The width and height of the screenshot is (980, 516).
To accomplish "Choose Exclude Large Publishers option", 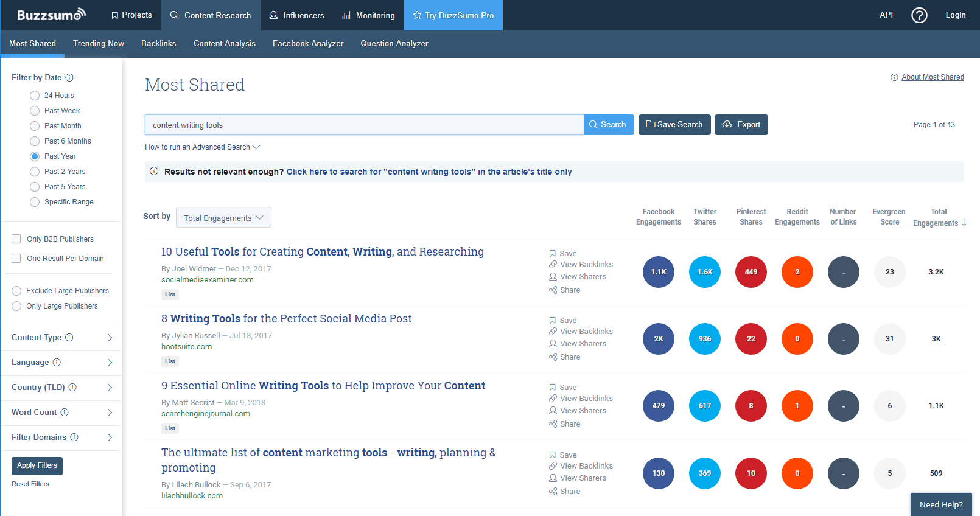I will coord(16,291).
